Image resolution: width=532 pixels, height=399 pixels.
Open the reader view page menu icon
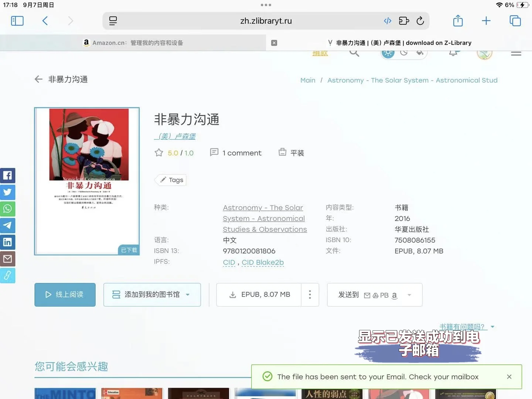click(113, 21)
